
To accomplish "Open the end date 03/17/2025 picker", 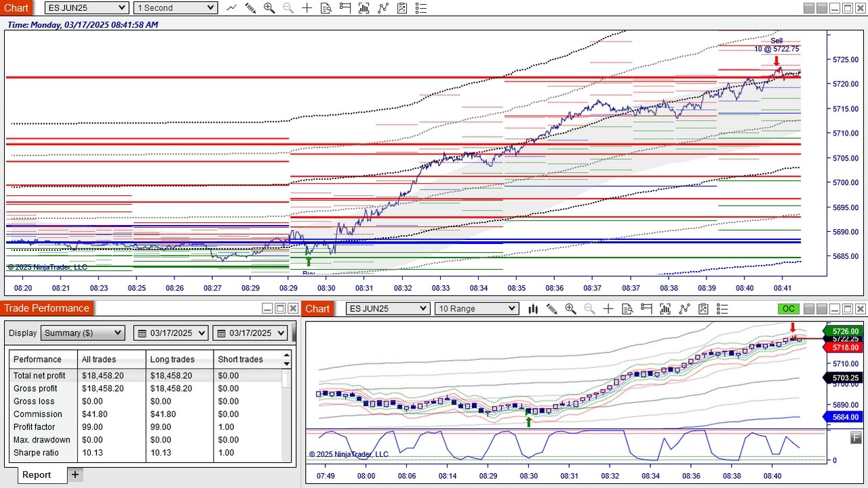I will pos(250,333).
